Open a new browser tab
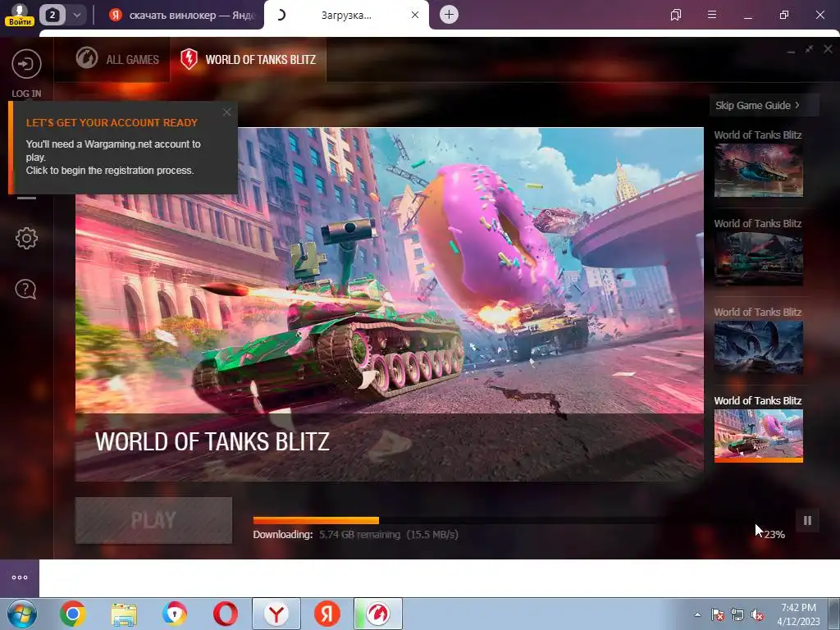The width and height of the screenshot is (840, 630). (449, 15)
